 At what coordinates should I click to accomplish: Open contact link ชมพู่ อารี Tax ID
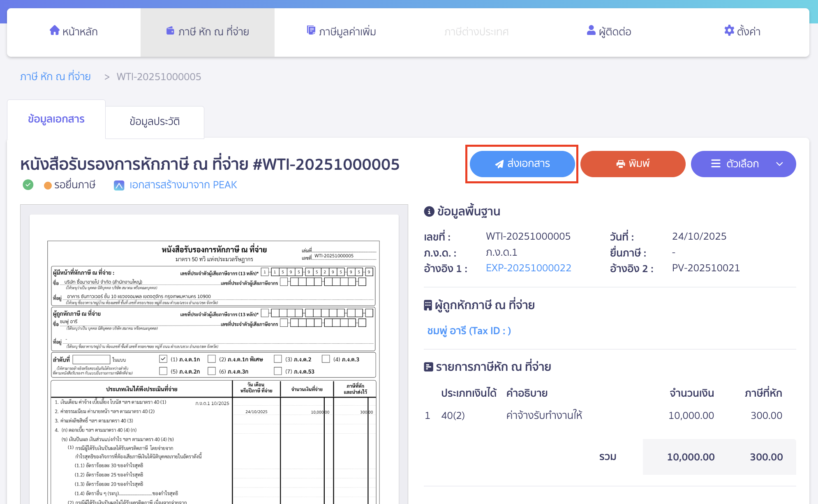click(x=468, y=330)
